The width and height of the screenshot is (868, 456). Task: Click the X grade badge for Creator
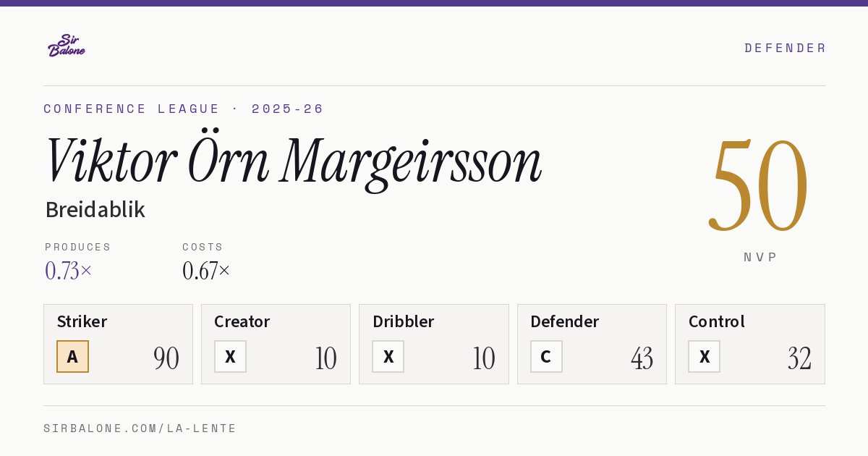tap(230, 357)
